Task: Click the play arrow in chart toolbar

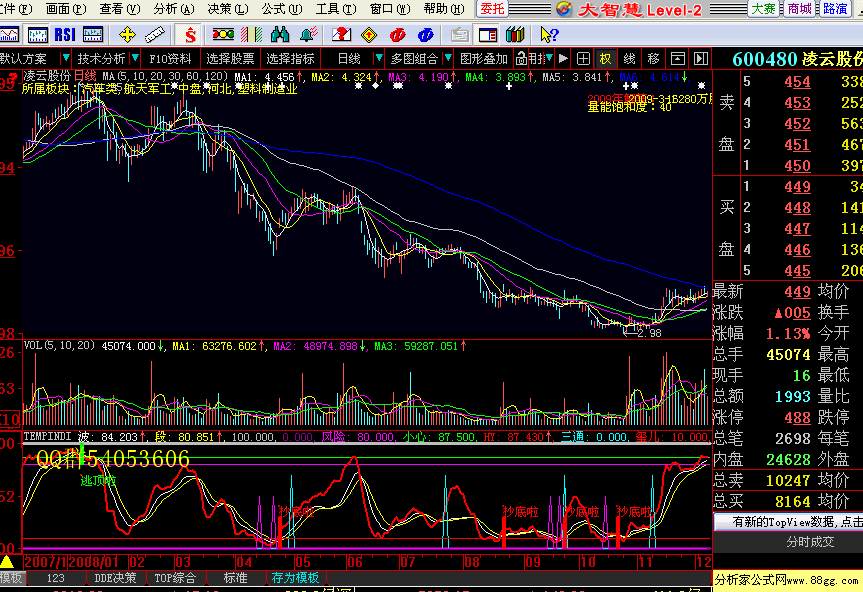Action: pos(563,58)
